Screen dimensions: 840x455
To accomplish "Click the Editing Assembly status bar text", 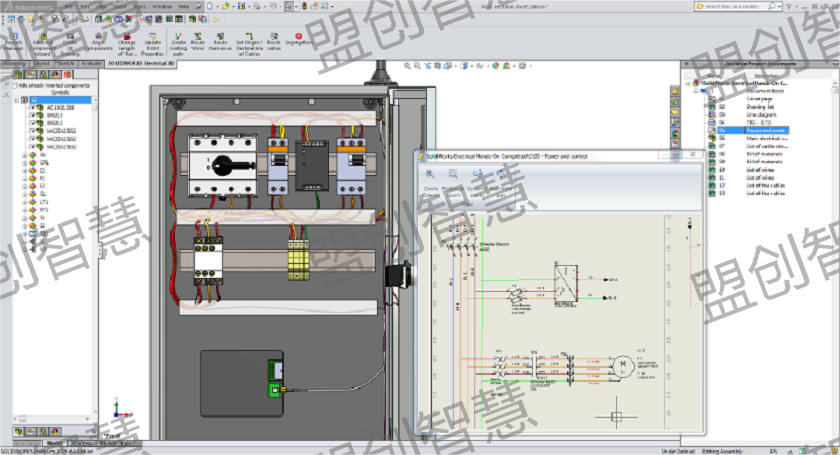I will click(x=722, y=451).
